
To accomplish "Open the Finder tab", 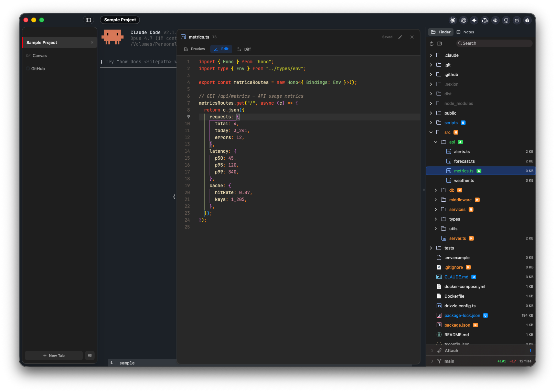I will point(441,32).
